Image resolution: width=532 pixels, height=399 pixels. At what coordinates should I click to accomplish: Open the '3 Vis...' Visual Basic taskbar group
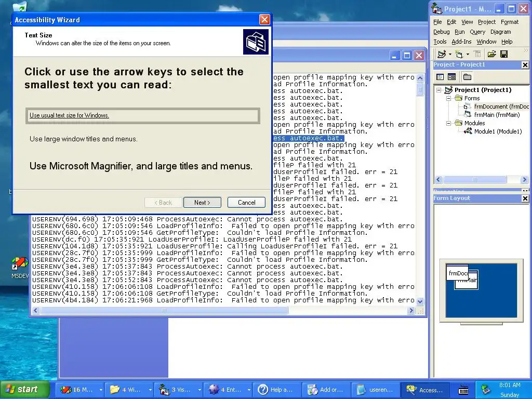pos(179,390)
